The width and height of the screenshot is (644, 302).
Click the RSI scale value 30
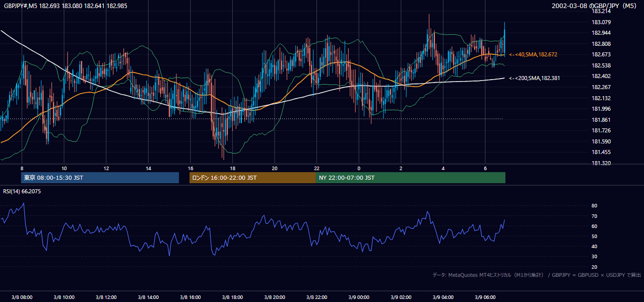pyautogui.click(x=594, y=257)
